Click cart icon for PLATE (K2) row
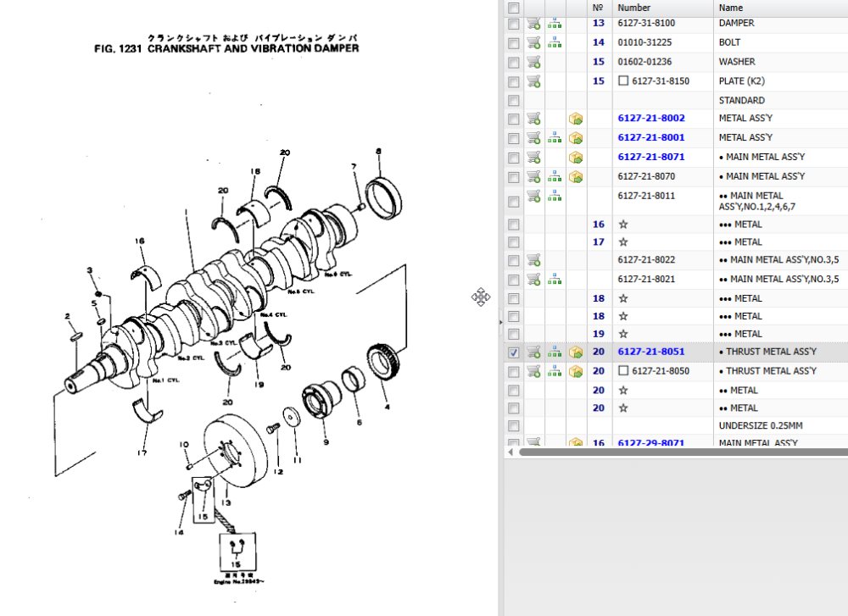The height and width of the screenshot is (616, 848). coord(533,81)
